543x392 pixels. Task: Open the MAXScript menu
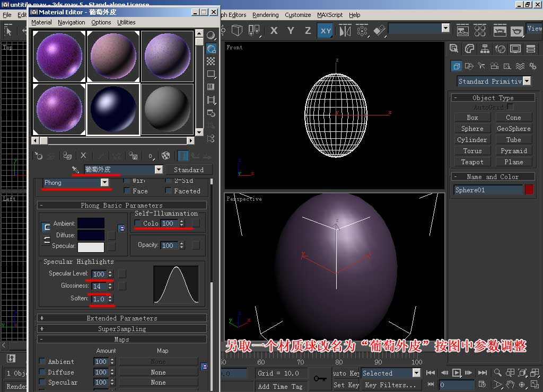pos(330,15)
